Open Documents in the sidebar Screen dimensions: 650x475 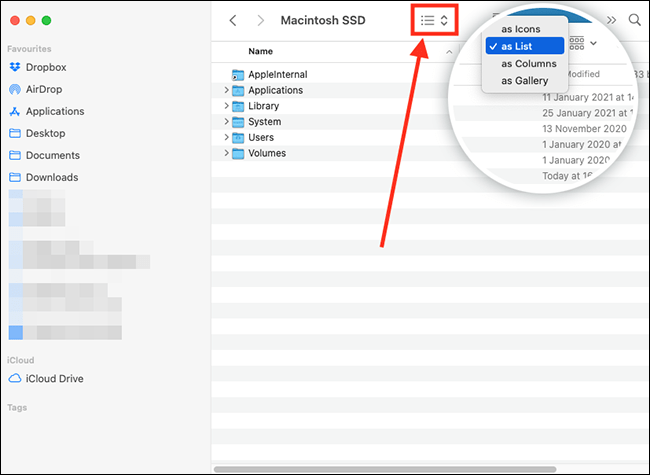pos(44,155)
